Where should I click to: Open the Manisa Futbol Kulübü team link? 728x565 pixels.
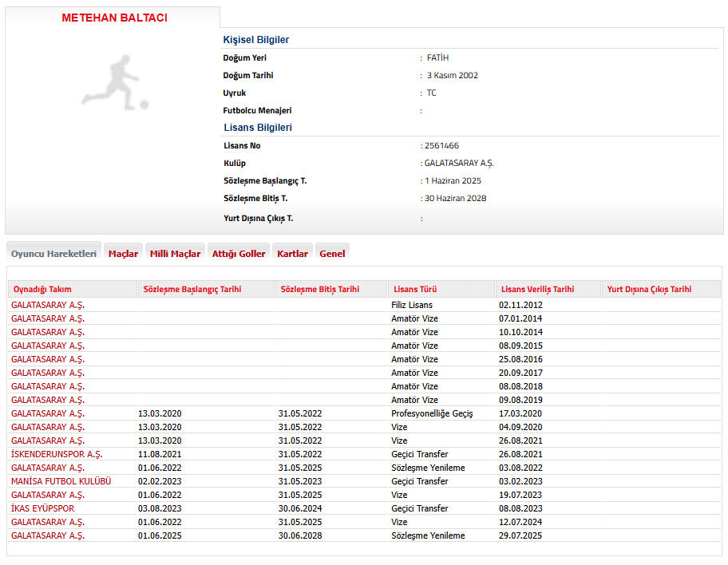point(61,481)
